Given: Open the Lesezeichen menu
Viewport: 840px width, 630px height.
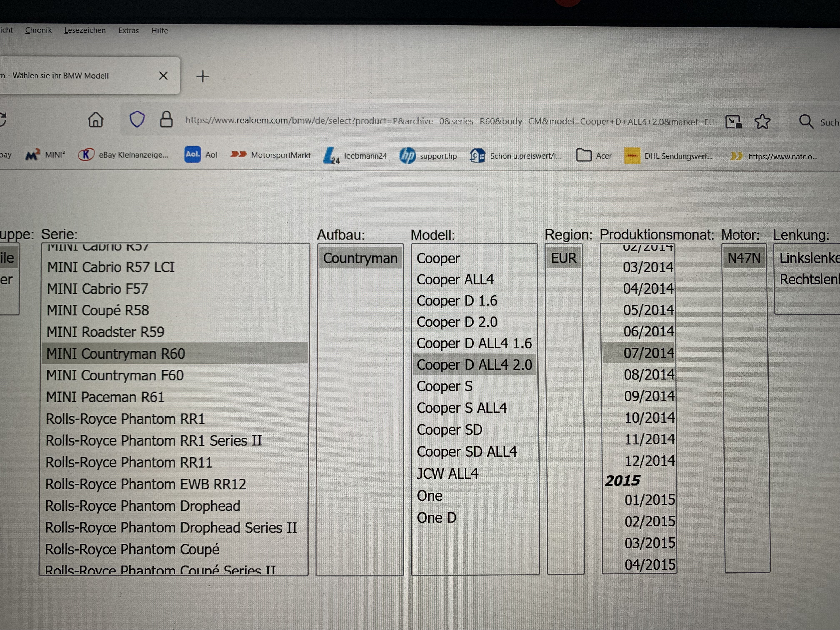Looking at the screenshot, I should (85, 30).
